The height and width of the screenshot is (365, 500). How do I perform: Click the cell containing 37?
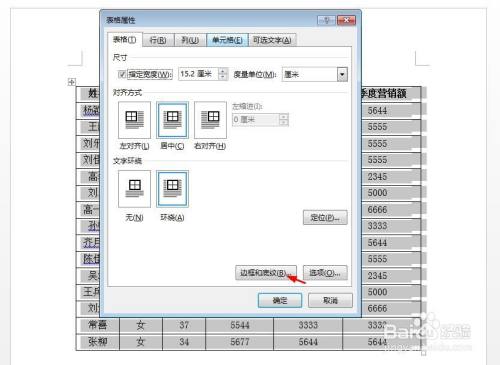[x=184, y=325]
